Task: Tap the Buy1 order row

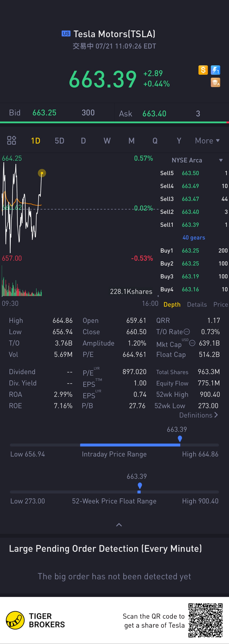Action: (x=194, y=250)
